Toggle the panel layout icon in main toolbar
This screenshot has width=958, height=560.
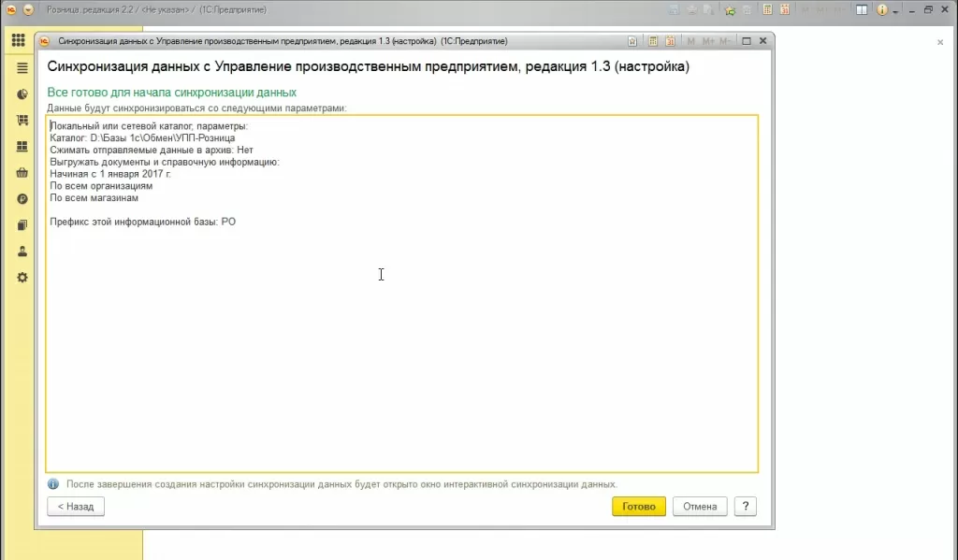point(862,9)
